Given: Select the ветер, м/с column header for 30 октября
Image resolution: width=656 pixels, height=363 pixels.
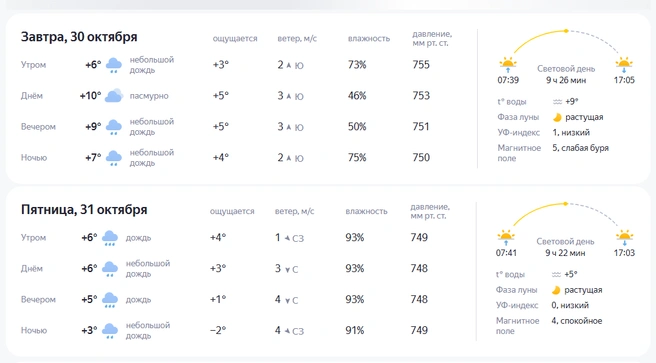Looking at the screenshot, I should pos(297,38).
